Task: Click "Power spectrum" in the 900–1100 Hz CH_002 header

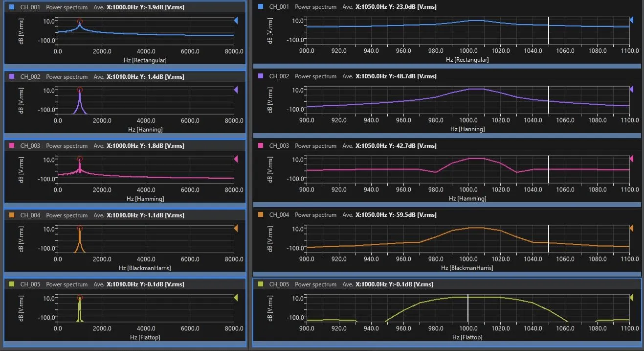Action: coord(316,76)
